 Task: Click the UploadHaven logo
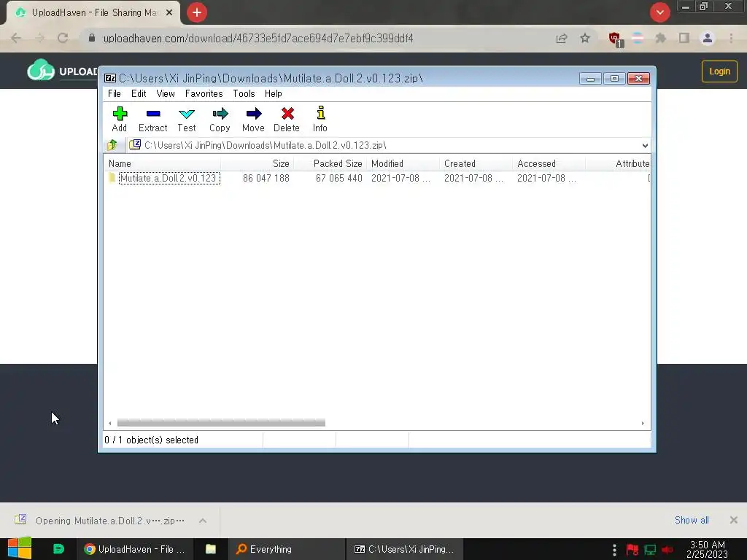[x=62, y=71]
